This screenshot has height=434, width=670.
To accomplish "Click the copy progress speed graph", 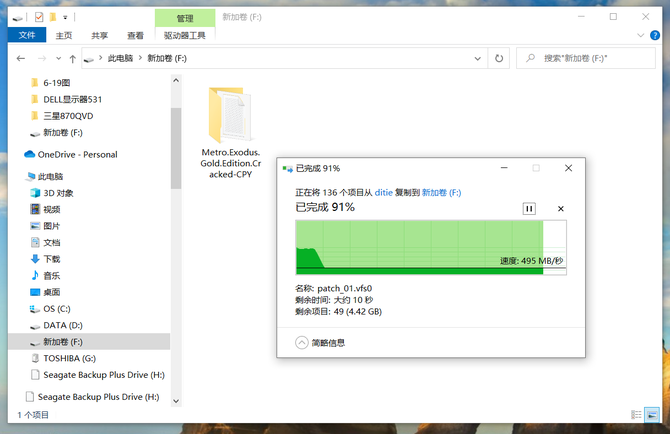I will 431,247.
